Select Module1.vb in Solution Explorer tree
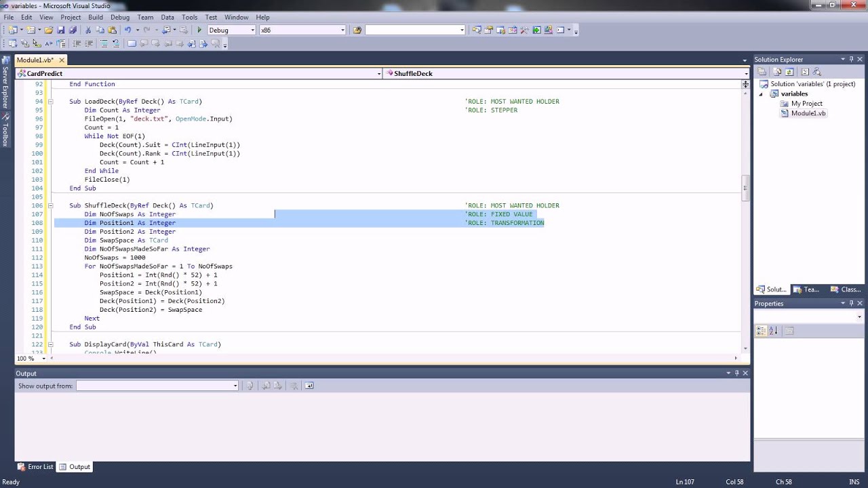868x488 pixels. pyautogui.click(x=804, y=113)
